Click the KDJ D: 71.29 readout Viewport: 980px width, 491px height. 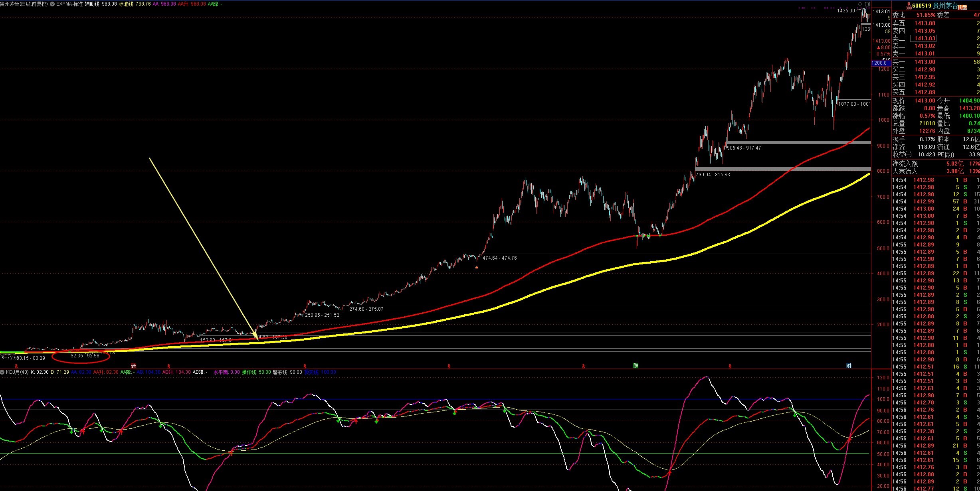coord(60,372)
